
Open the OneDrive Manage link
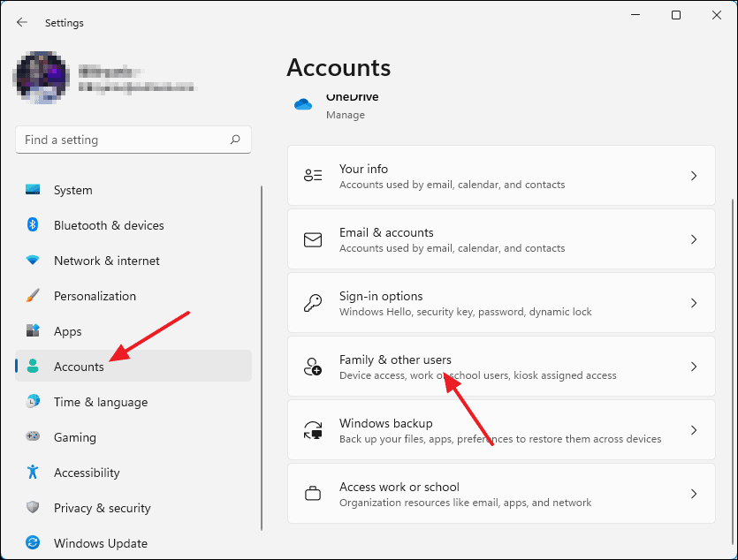(345, 115)
